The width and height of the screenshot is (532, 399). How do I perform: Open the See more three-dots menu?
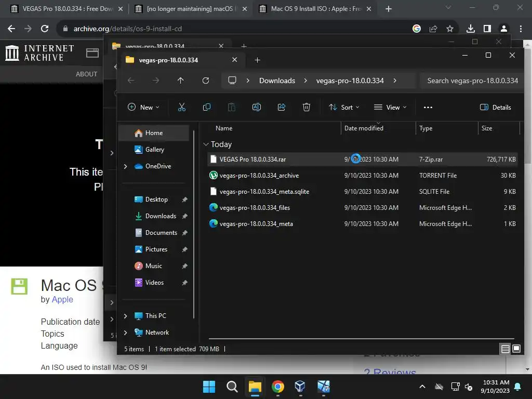pos(428,107)
